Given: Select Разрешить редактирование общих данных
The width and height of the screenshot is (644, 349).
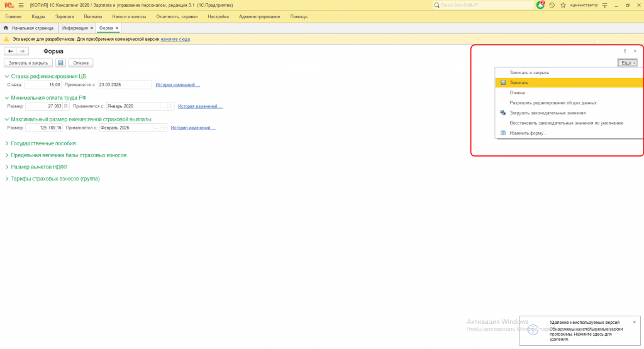Looking at the screenshot, I should coord(569,102).
